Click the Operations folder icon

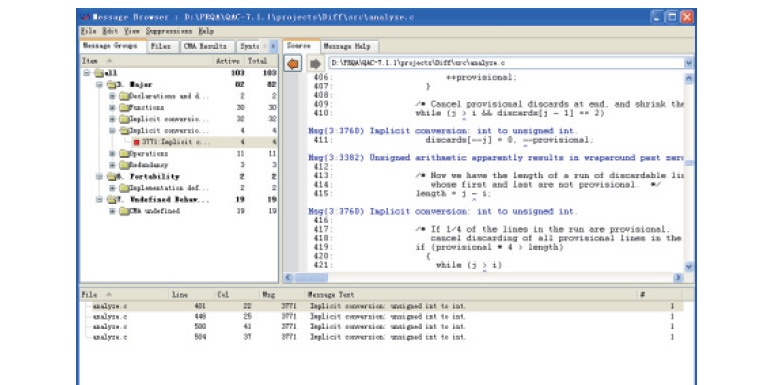(124, 154)
